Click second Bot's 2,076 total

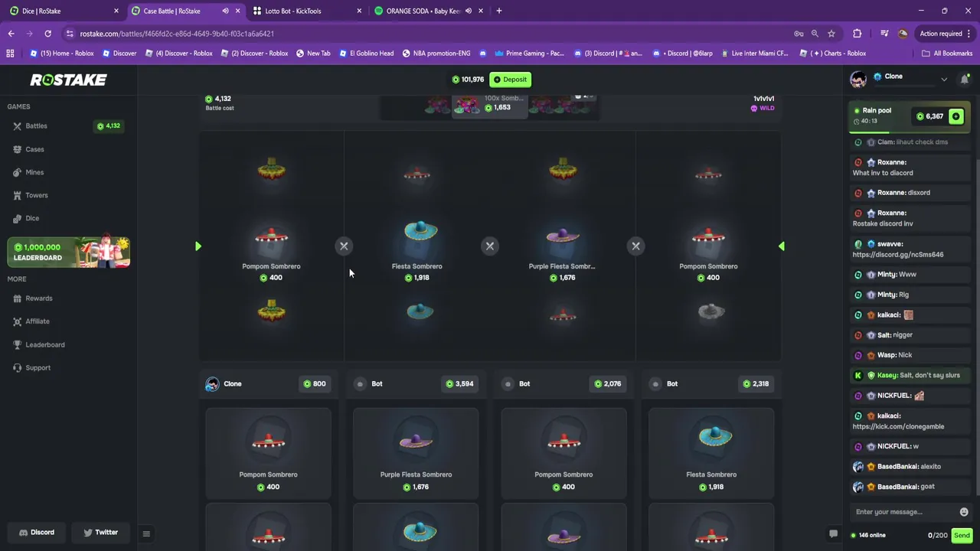click(x=607, y=384)
